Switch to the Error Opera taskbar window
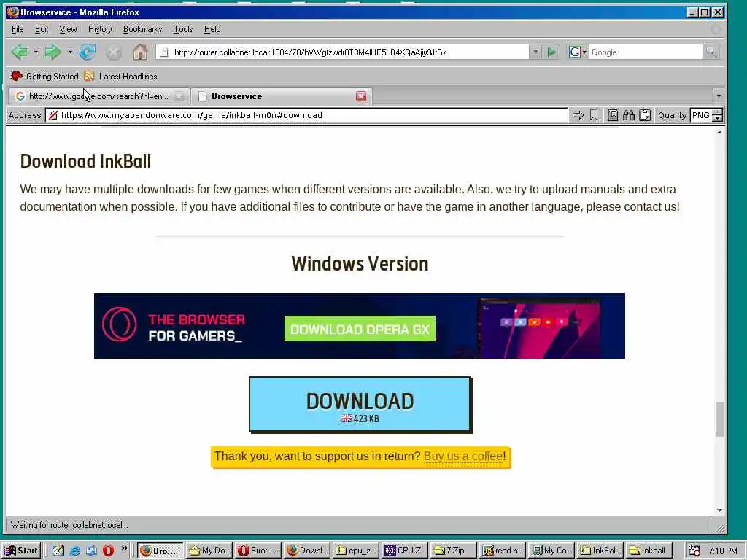747x560 pixels. tap(258, 551)
